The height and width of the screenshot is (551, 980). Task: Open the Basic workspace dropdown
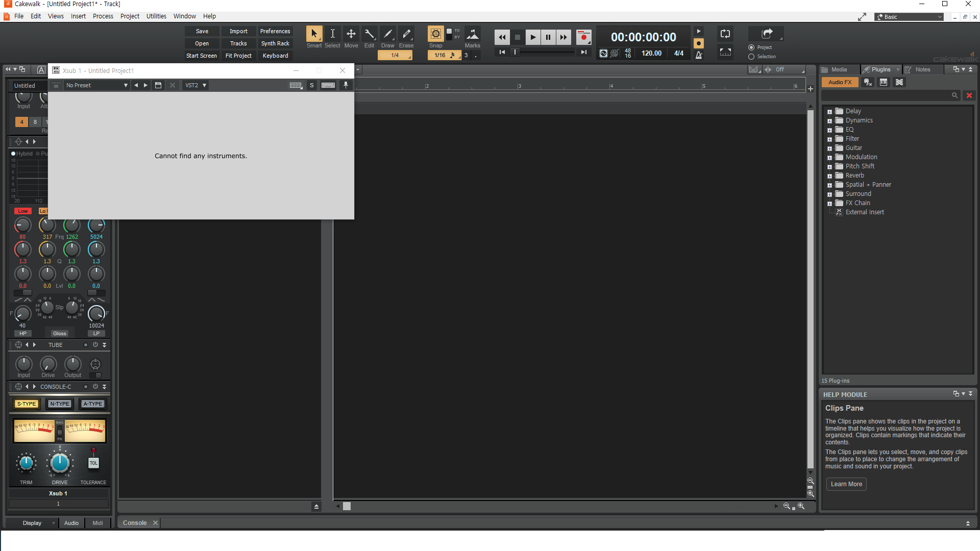click(x=910, y=17)
